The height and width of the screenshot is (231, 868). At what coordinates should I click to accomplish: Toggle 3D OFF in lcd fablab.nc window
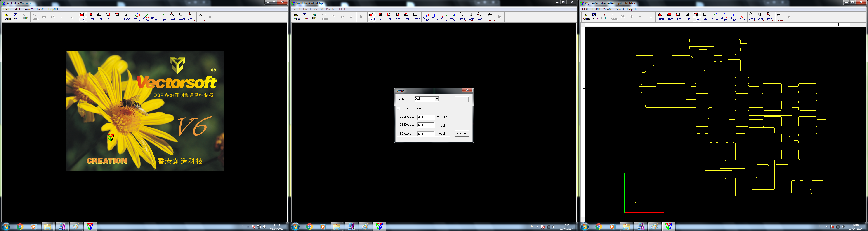[x=604, y=16]
